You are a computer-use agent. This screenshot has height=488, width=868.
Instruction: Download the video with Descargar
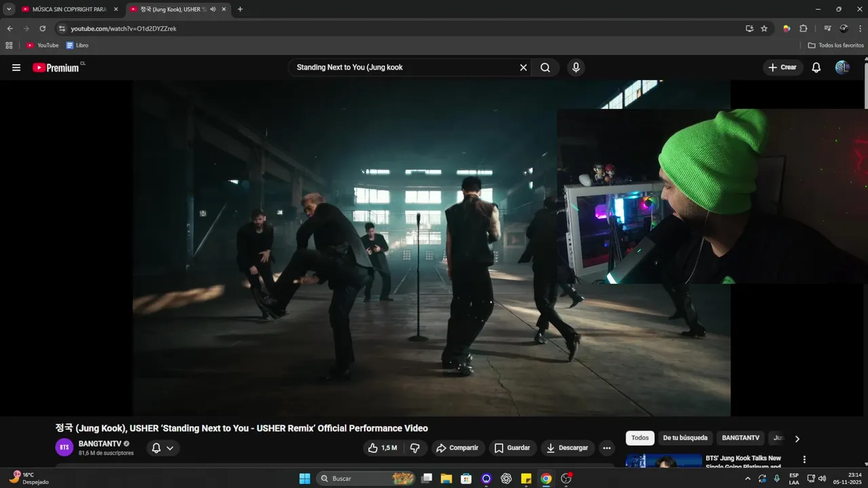point(568,448)
